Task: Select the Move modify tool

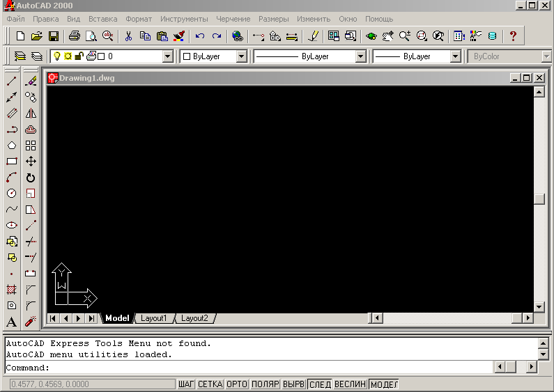Action: pyautogui.click(x=31, y=162)
